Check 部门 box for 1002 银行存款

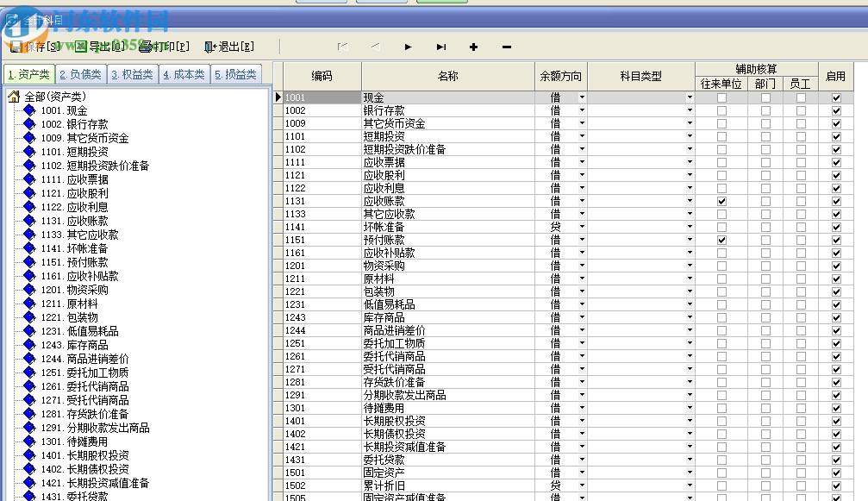pos(765,110)
